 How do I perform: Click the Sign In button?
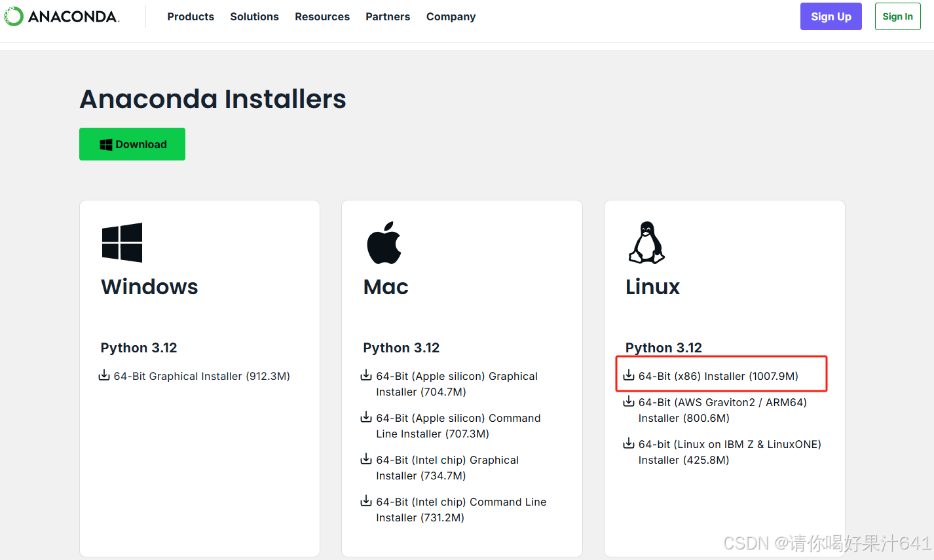[897, 16]
